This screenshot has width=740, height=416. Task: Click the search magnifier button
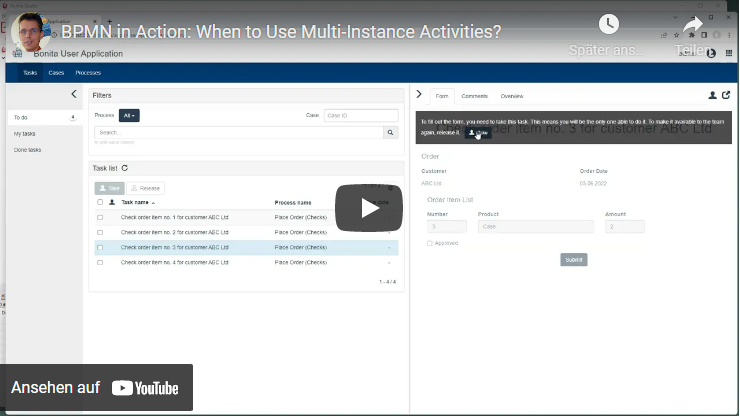point(390,132)
